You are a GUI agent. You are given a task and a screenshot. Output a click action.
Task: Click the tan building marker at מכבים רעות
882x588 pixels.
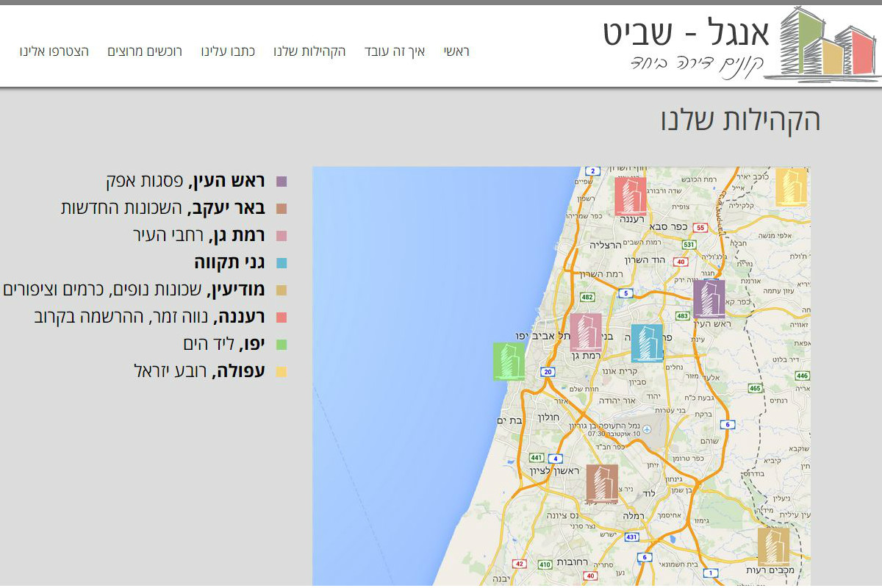pyautogui.click(x=773, y=547)
